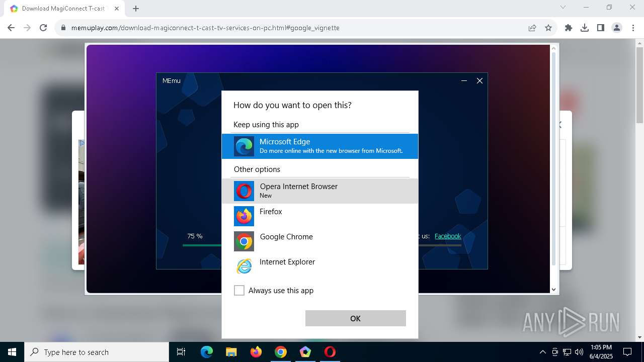Select the Download MagiConnect T-cast tab
644x362 pixels.
tap(64, 9)
